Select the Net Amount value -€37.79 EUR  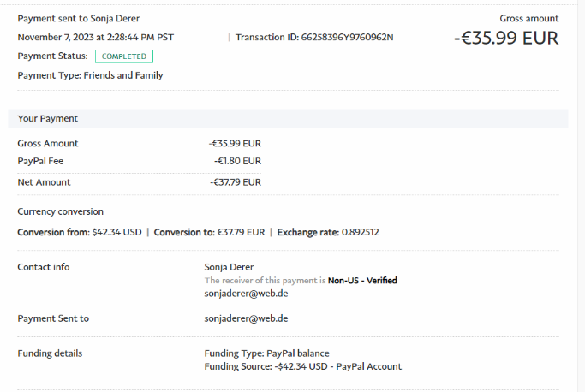point(235,182)
